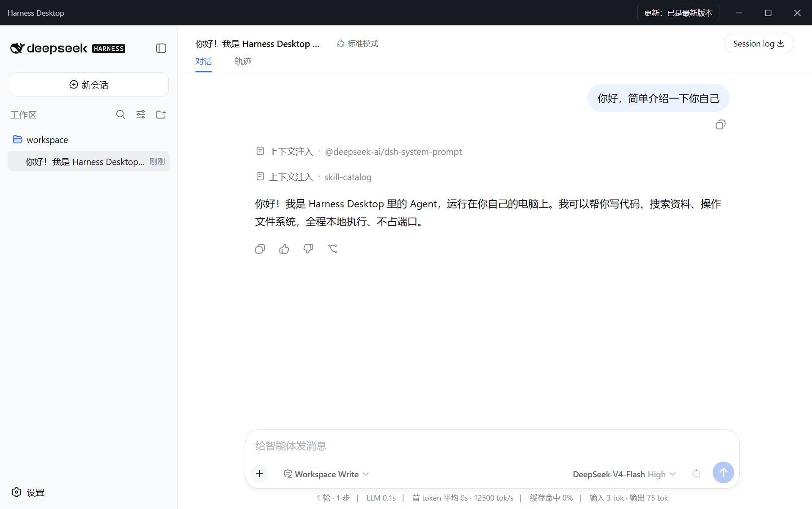
Task: Give the reply a thumbs up
Action: [x=284, y=249]
